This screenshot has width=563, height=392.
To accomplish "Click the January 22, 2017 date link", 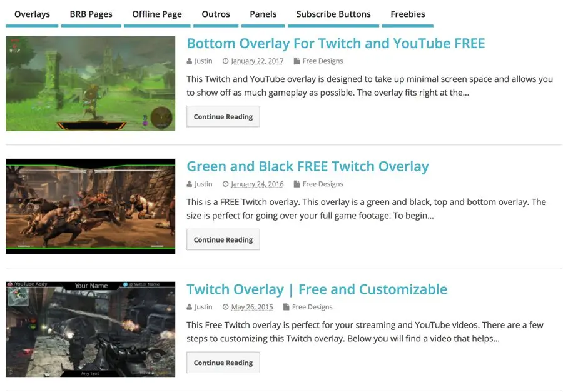I will [256, 61].
